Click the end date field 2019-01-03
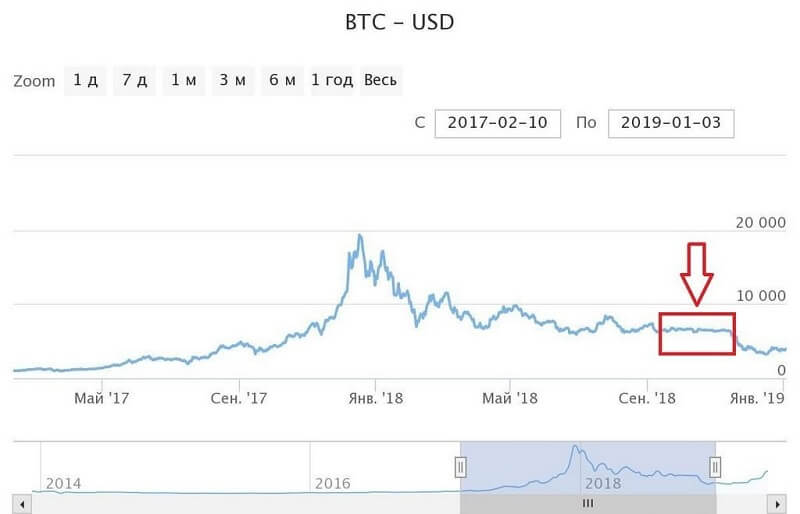This screenshot has width=800, height=514. pos(671,124)
